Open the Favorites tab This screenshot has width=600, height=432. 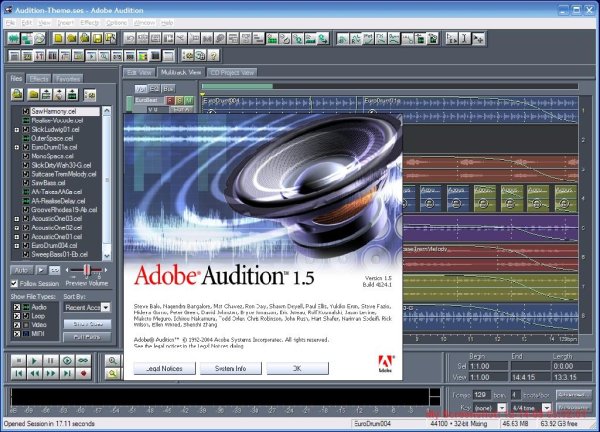click(x=68, y=79)
